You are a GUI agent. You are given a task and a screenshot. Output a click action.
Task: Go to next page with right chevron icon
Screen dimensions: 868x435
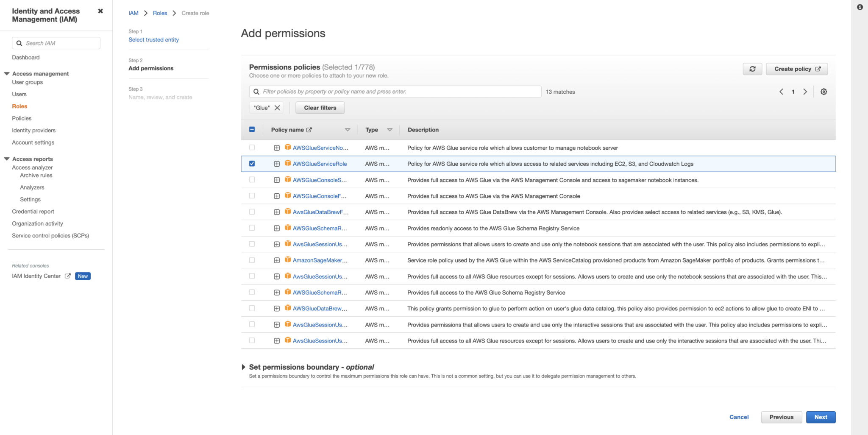[805, 92]
